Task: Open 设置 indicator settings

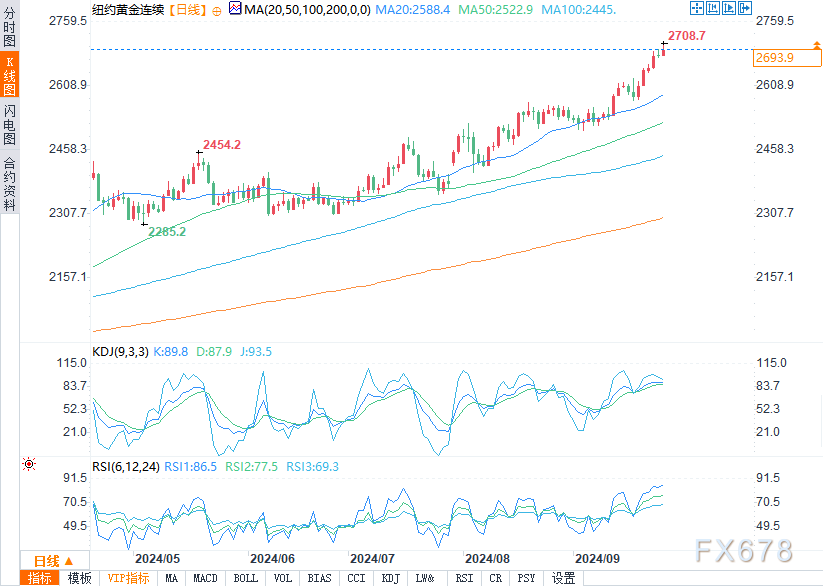Action: tap(563, 578)
